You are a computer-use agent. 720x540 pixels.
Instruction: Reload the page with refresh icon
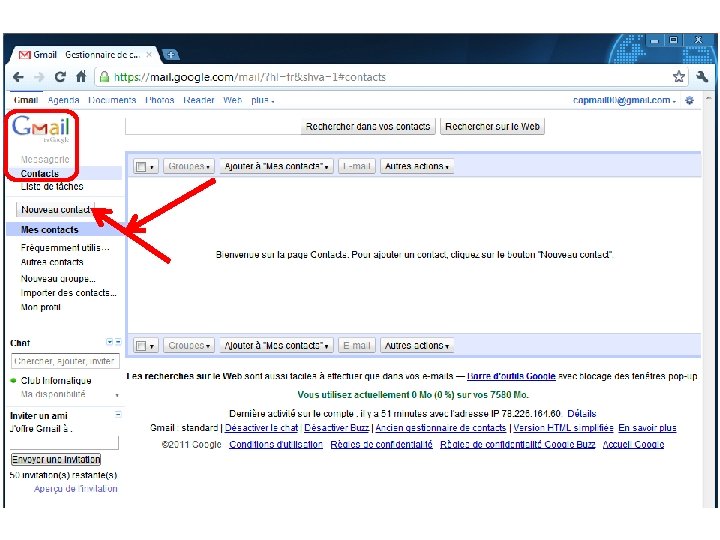point(60,77)
